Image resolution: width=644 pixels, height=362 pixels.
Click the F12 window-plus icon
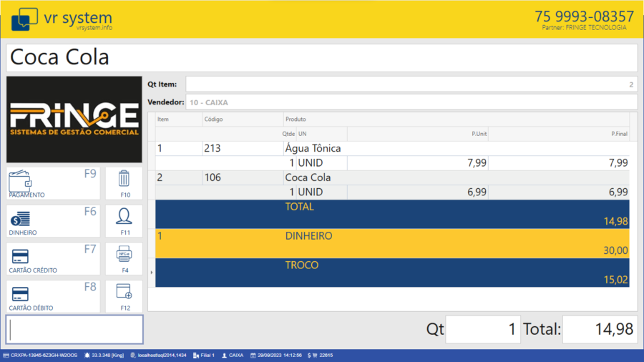(124, 295)
